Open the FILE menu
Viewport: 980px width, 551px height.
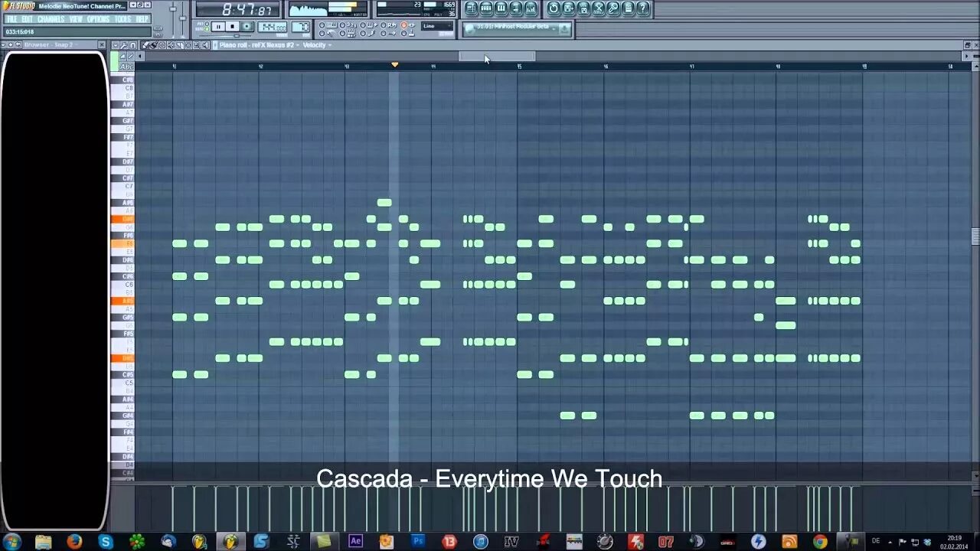point(11,19)
